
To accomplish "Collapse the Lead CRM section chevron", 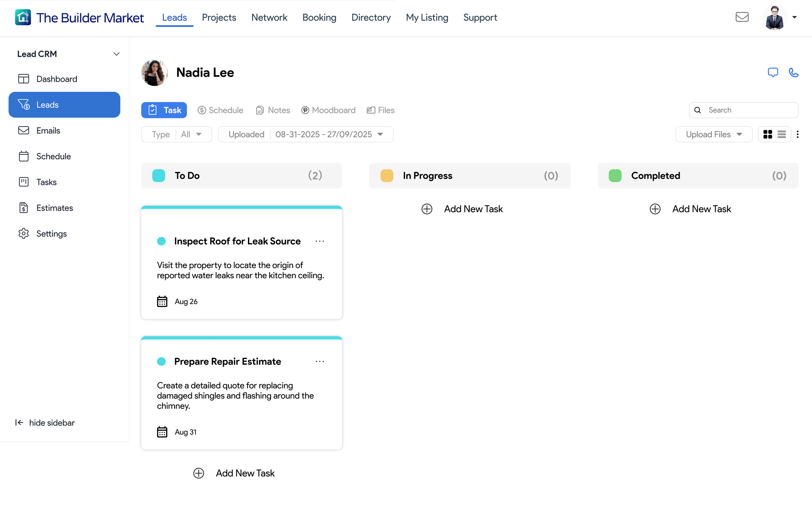I will click(116, 54).
